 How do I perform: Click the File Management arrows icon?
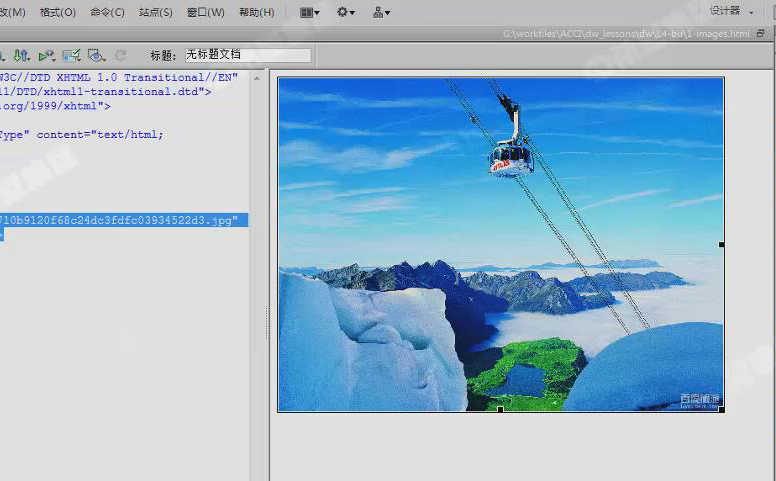(x=21, y=55)
